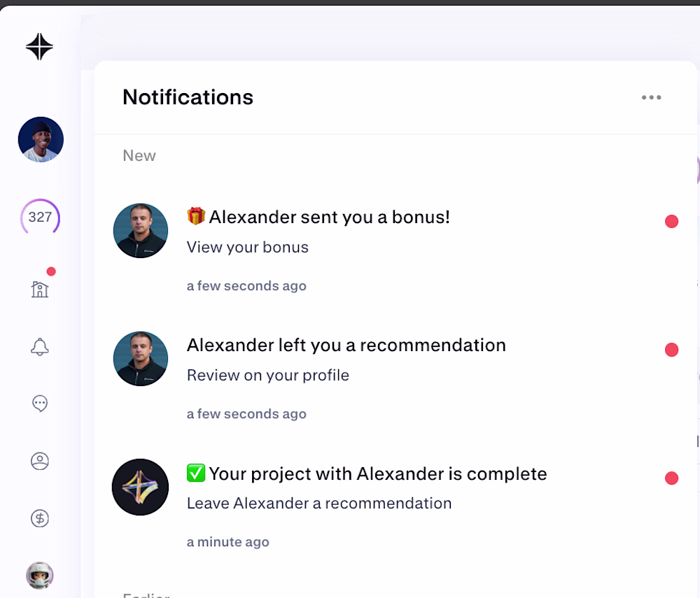This screenshot has width=700, height=598.
Task: Open the profile person icon in sidebar
Action: point(40,461)
